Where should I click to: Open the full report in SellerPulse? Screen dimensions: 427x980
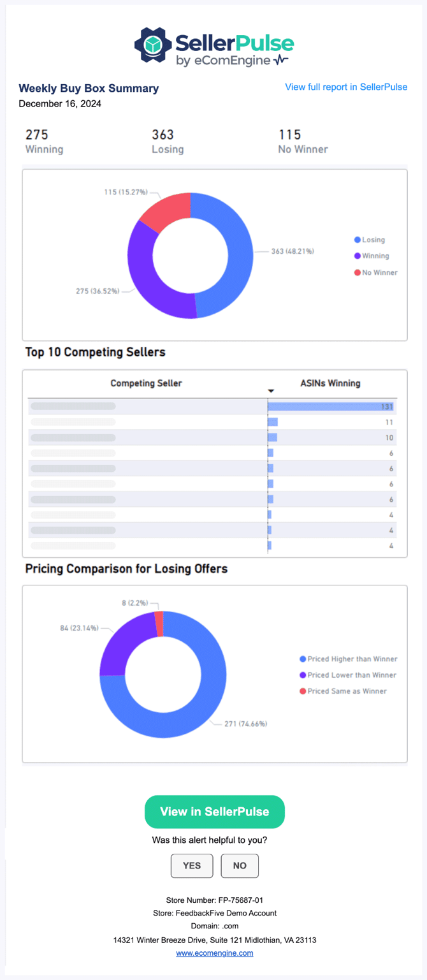(345, 87)
